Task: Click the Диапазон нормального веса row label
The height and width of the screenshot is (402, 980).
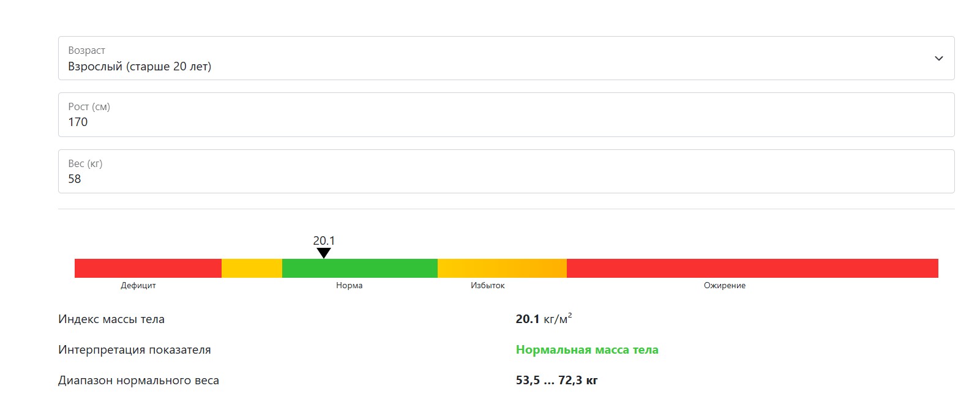Action: (138, 381)
